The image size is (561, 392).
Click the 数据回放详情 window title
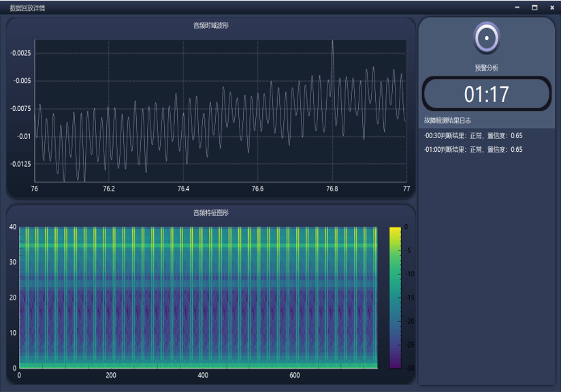(x=28, y=7)
